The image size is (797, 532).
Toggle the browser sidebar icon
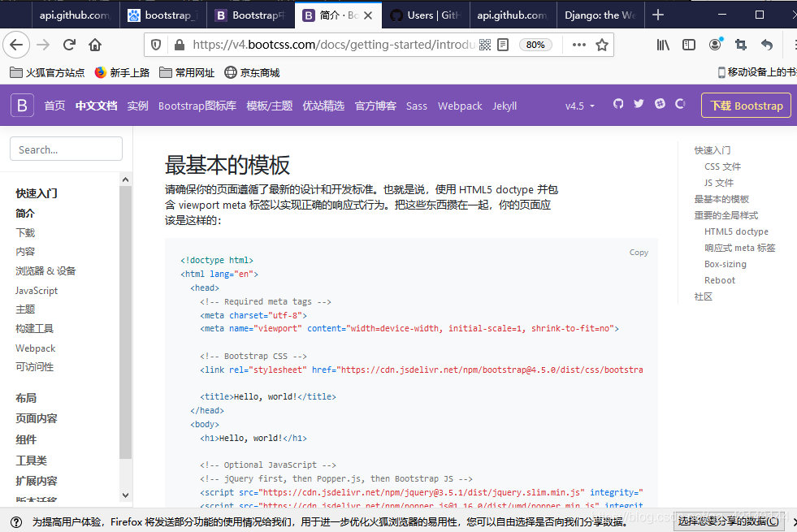689,45
